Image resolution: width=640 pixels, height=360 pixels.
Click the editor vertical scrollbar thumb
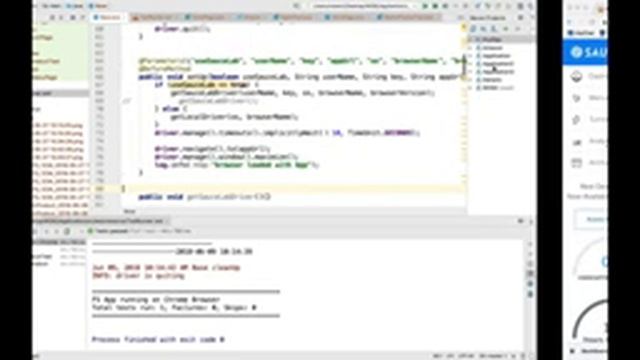tap(464, 65)
